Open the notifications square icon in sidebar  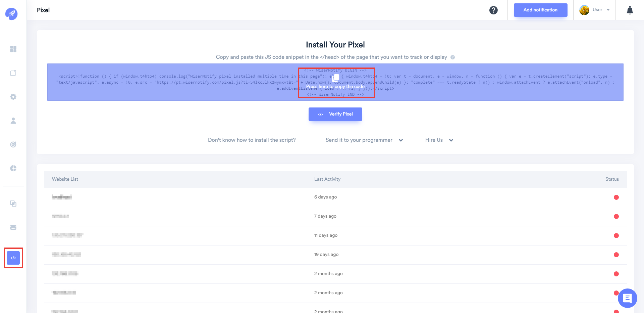13,73
